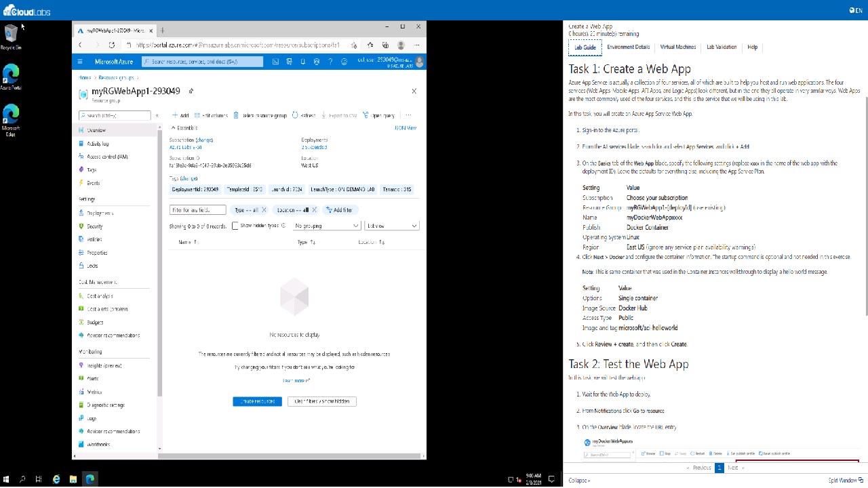The image size is (868, 488).
Task: Sort the list by Name column
Action: coord(188,242)
